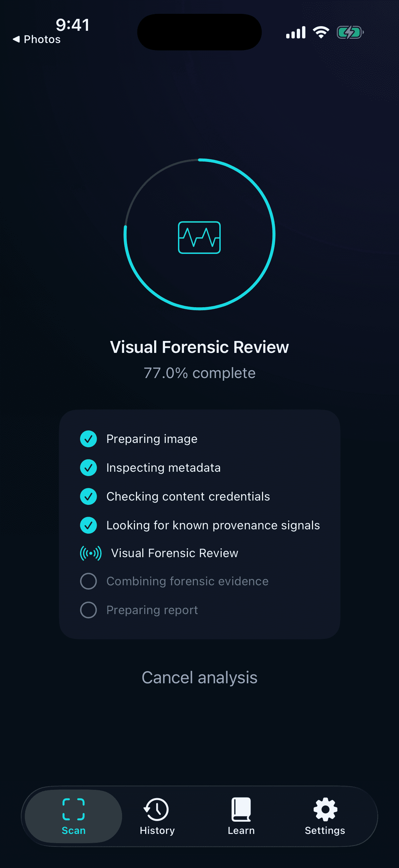Click the Visual Forensic Review step in list

click(174, 553)
